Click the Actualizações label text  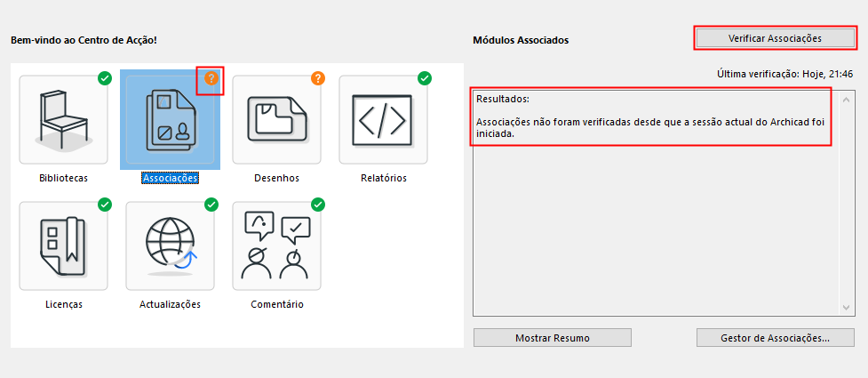click(x=170, y=304)
